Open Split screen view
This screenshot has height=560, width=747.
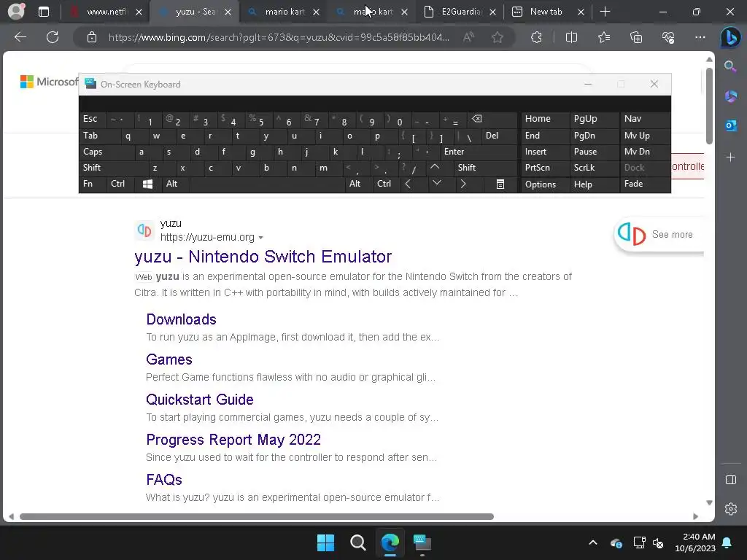(x=571, y=37)
